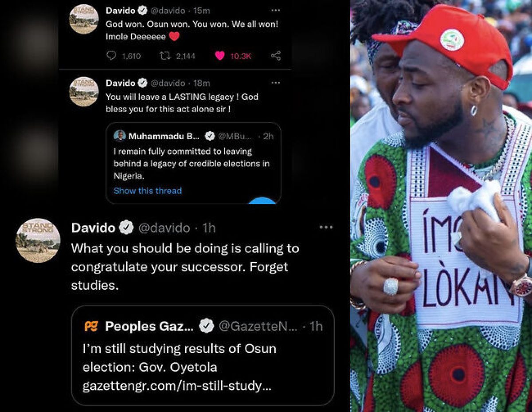532x412 pixels.
Task: Click the verified badge beside Peoples Gaz...
Action: [x=206, y=327]
